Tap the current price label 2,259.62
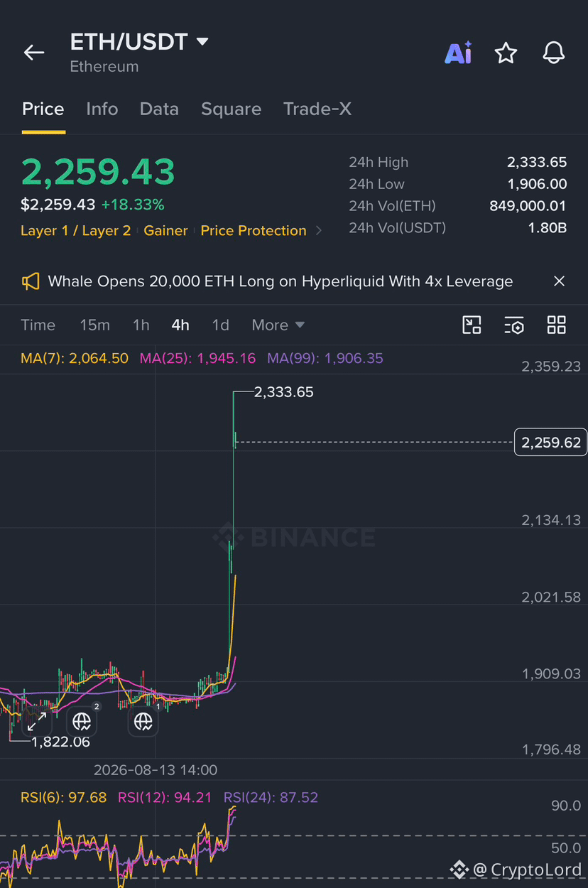Viewport: 588px width, 888px height. coord(551,443)
